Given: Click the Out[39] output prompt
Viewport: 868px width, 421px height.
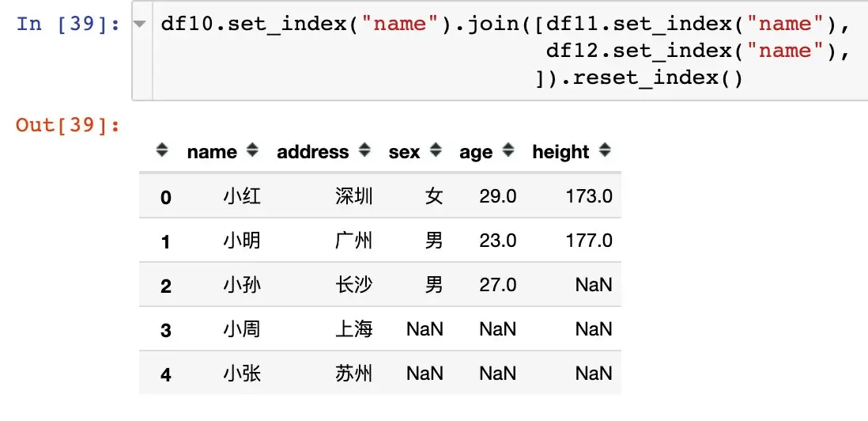Looking at the screenshot, I should coord(68,125).
